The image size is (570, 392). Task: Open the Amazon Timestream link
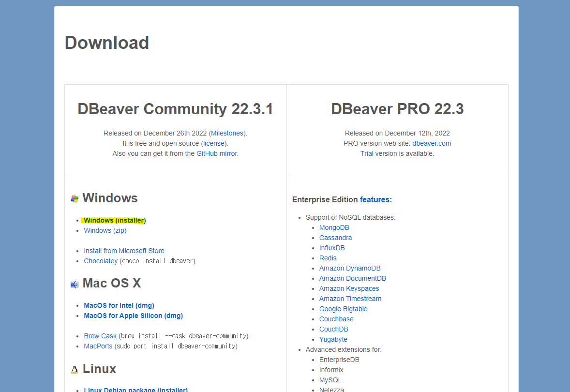350,299
